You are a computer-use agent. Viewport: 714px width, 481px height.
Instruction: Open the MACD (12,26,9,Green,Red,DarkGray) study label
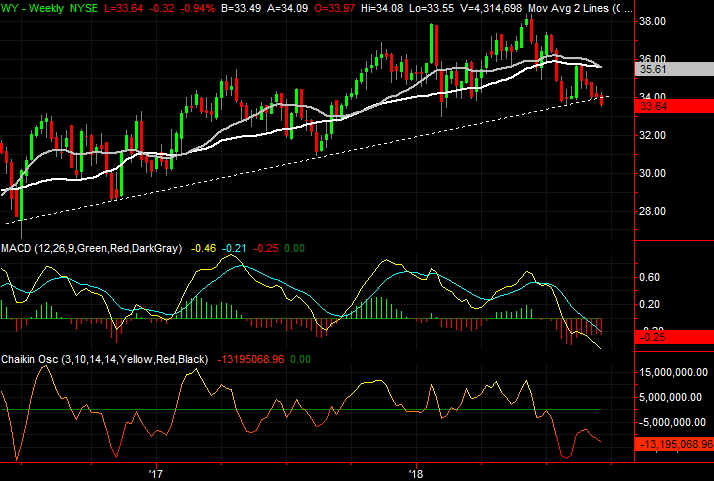tap(92, 248)
